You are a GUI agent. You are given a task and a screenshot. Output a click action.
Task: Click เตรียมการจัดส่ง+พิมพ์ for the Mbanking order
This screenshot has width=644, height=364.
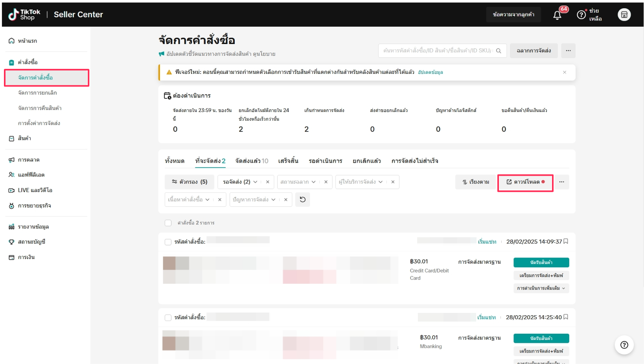click(541, 351)
